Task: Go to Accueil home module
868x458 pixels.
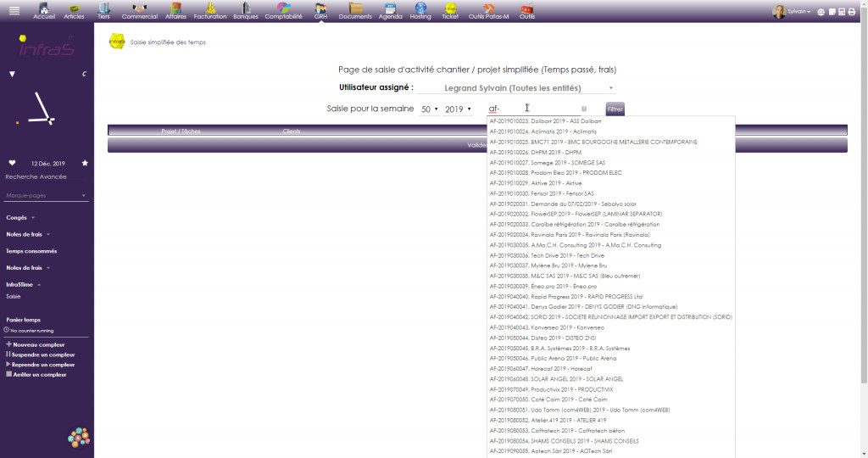Action: (44, 11)
